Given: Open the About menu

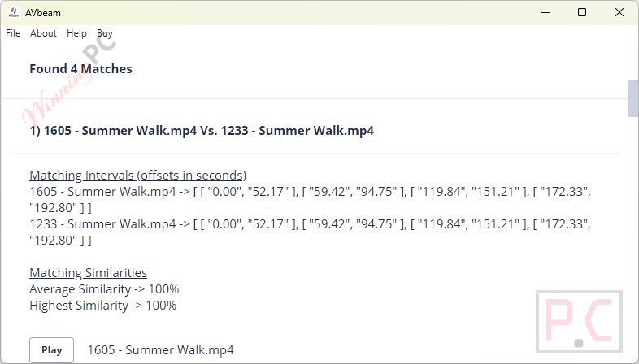Looking at the screenshot, I should click(x=43, y=33).
